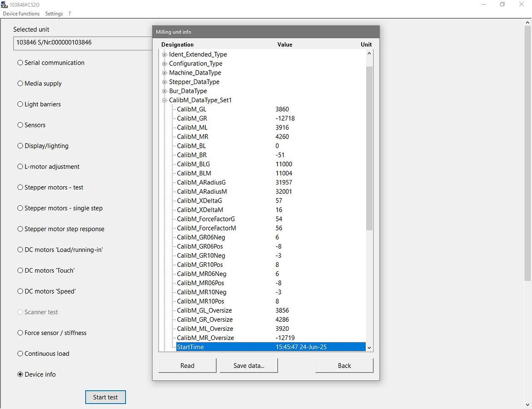Expand the Stepper_DataType tree node
This screenshot has height=409, width=532.
click(164, 82)
